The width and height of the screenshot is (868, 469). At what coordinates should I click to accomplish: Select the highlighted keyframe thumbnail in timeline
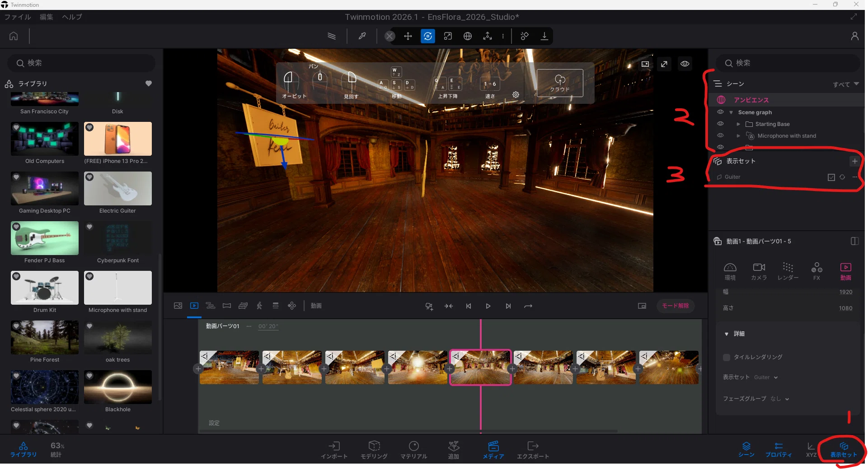pos(480,367)
